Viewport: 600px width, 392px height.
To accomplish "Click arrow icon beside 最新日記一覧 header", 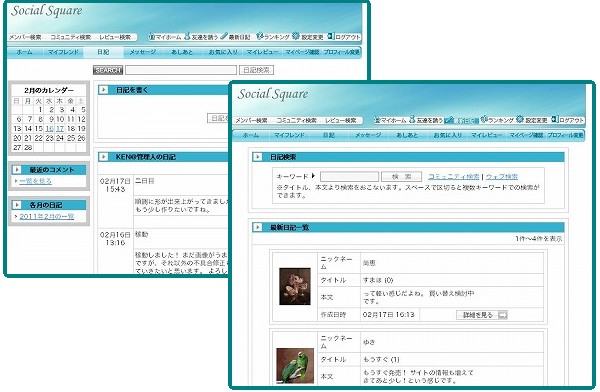I will [x=258, y=227].
